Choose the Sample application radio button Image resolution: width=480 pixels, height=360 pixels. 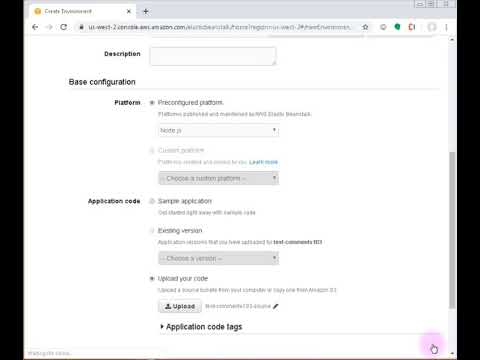click(x=152, y=201)
